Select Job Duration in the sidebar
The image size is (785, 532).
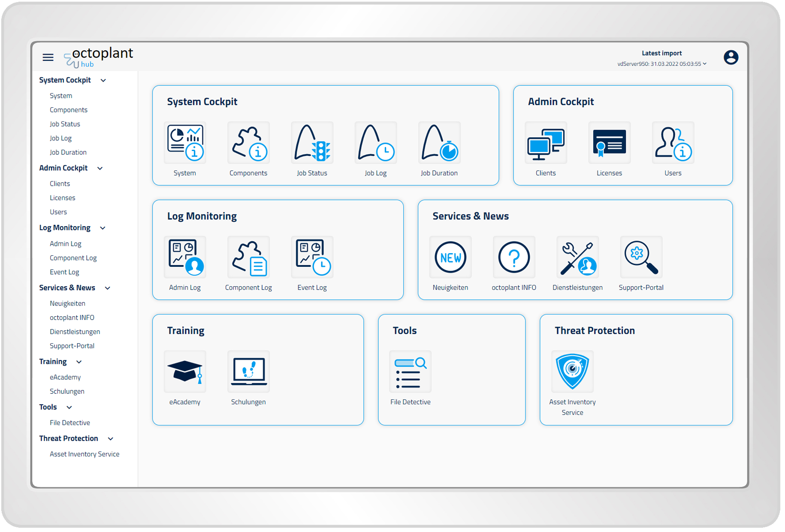tap(68, 152)
